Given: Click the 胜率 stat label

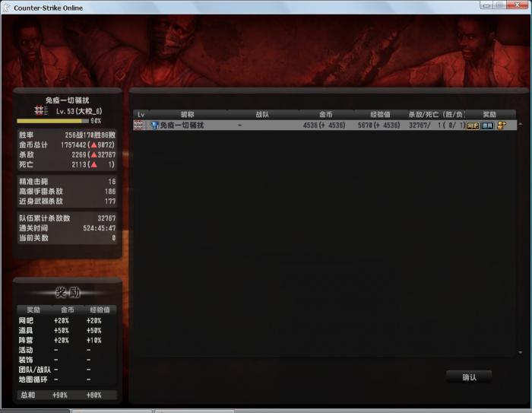Looking at the screenshot, I should pyautogui.click(x=26, y=135).
